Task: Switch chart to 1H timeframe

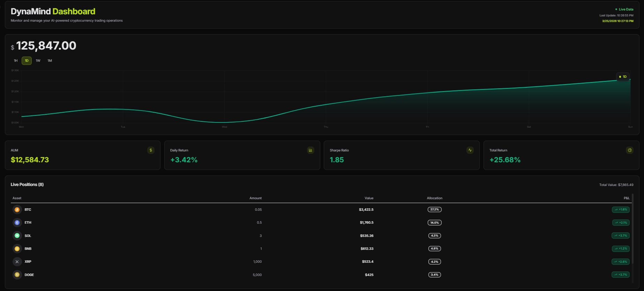Action: point(16,61)
